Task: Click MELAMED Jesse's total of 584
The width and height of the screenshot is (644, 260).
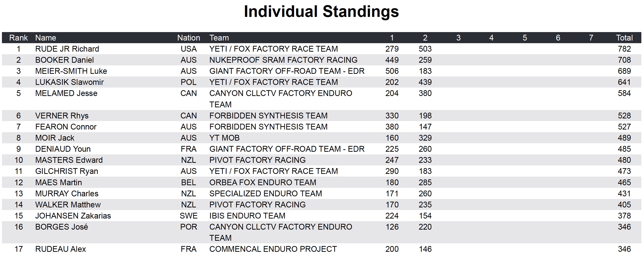Action: 624,93
